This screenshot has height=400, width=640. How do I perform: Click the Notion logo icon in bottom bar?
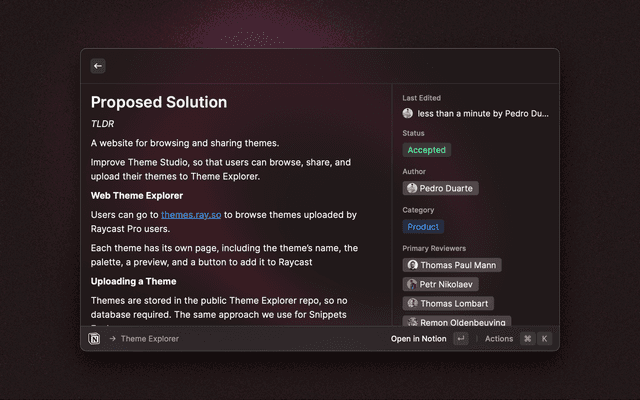pos(95,339)
